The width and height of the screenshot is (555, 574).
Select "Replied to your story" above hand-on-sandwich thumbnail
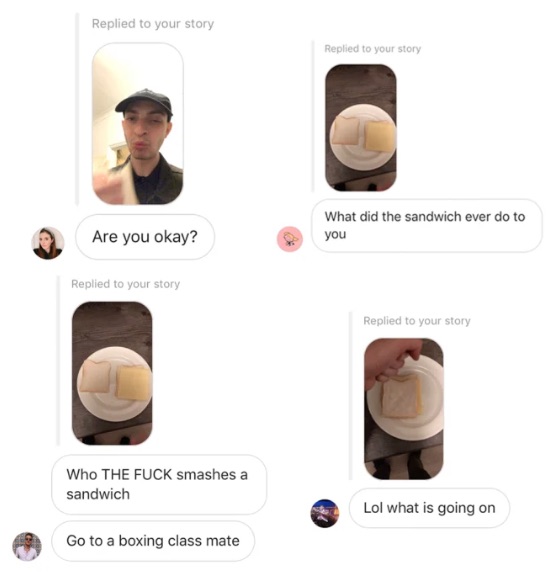[417, 321]
